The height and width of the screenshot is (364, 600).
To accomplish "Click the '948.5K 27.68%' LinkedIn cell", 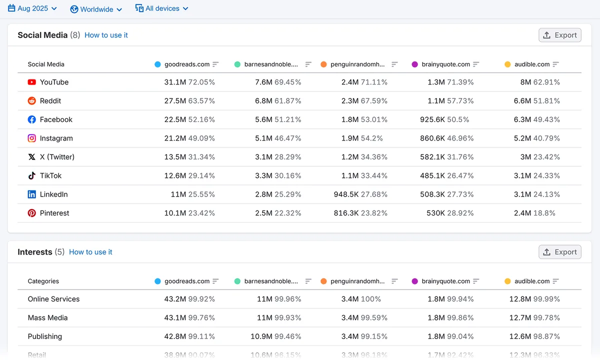I will (x=360, y=194).
